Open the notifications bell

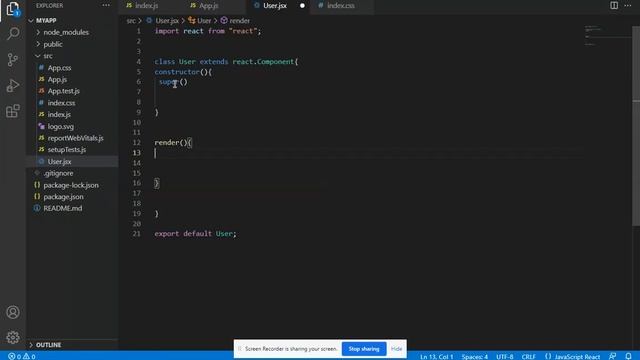point(629,356)
